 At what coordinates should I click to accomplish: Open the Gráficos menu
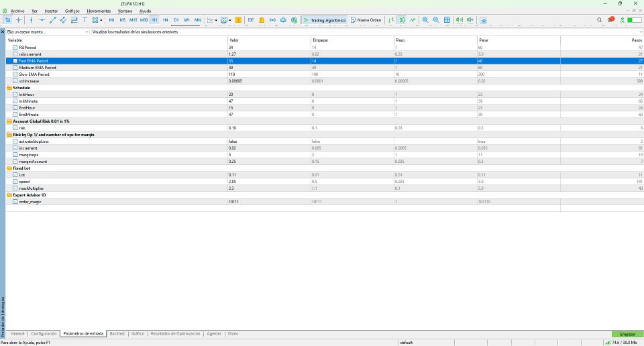click(x=72, y=11)
